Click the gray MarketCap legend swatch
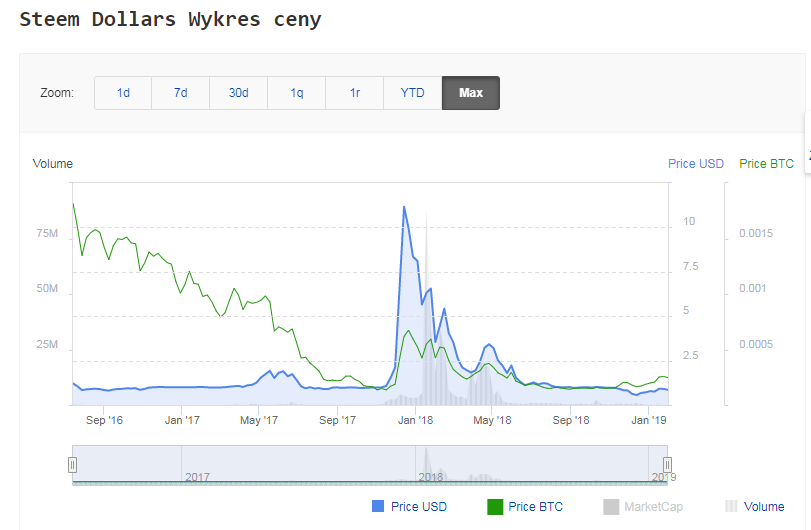 tap(611, 507)
